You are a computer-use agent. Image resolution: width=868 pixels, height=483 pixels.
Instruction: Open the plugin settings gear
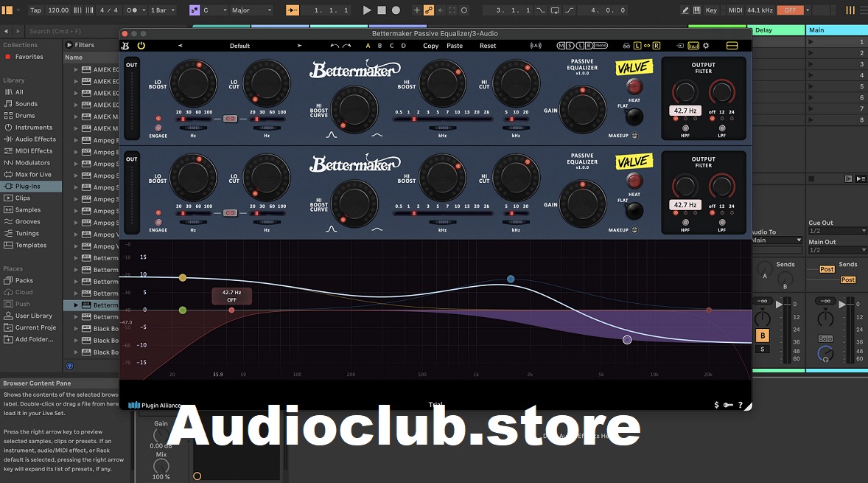tap(706, 46)
